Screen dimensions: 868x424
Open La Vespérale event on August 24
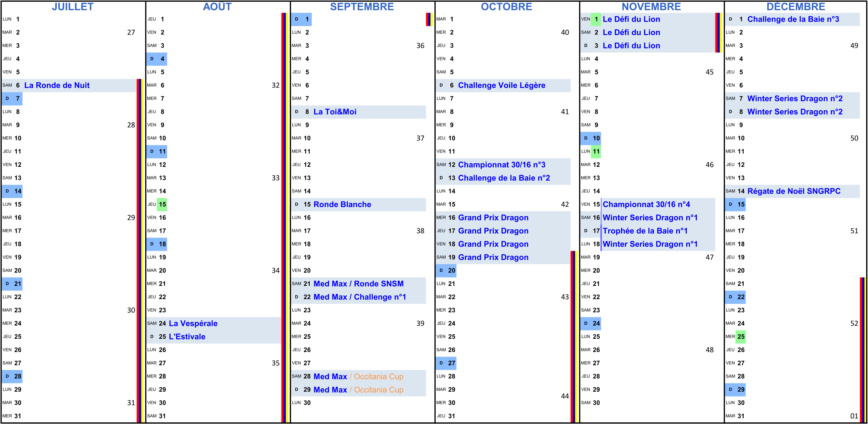(x=193, y=324)
